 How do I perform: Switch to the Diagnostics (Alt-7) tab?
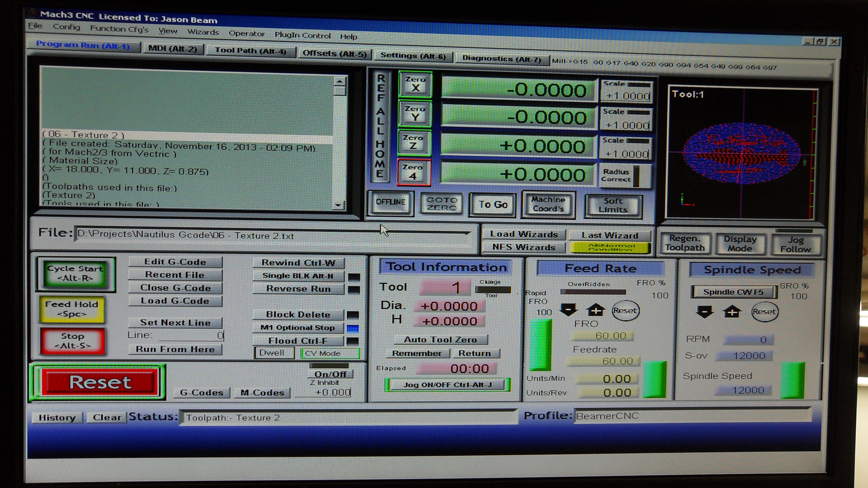(x=501, y=58)
